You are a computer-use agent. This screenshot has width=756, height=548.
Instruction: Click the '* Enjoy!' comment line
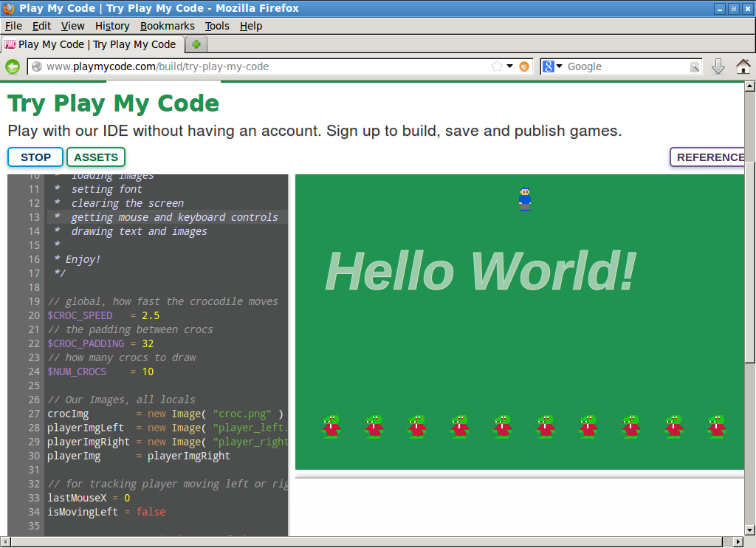[77, 259]
